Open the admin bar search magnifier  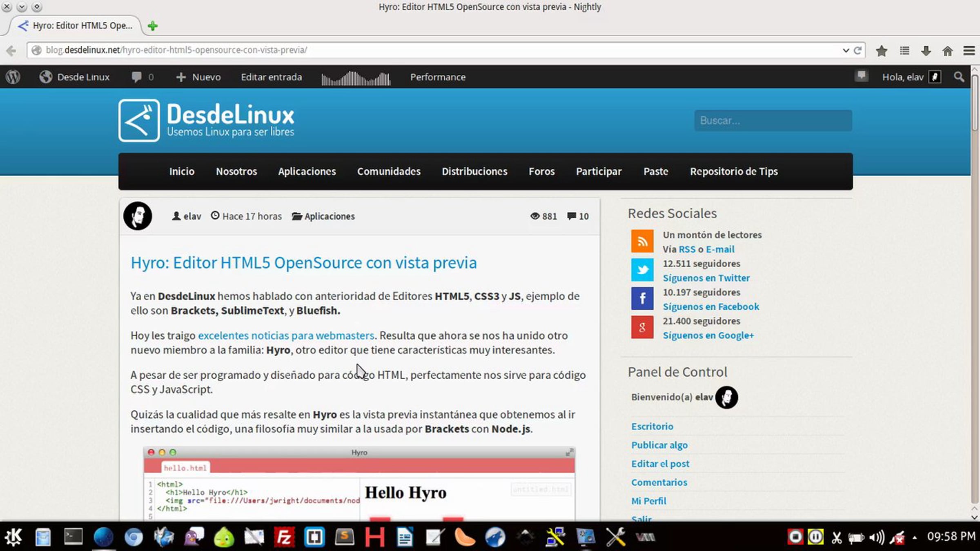959,77
